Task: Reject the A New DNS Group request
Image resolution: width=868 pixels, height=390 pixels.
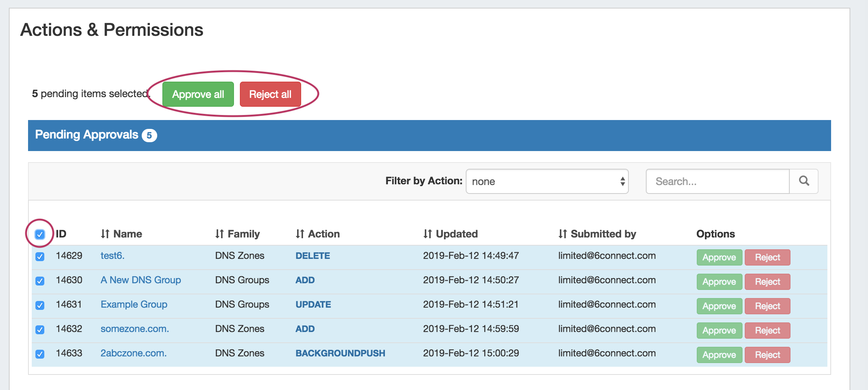Action: coord(767,282)
